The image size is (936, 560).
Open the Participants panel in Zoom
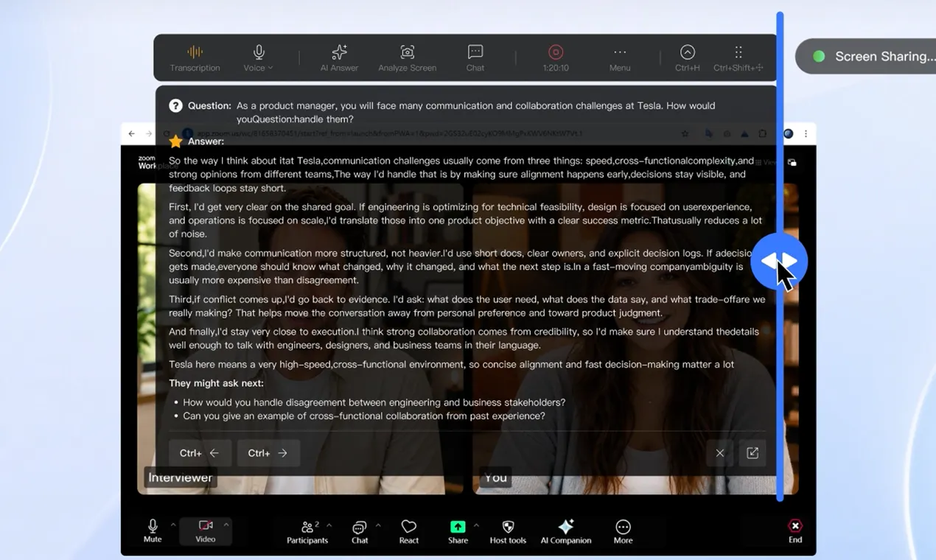pyautogui.click(x=307, y=531)
